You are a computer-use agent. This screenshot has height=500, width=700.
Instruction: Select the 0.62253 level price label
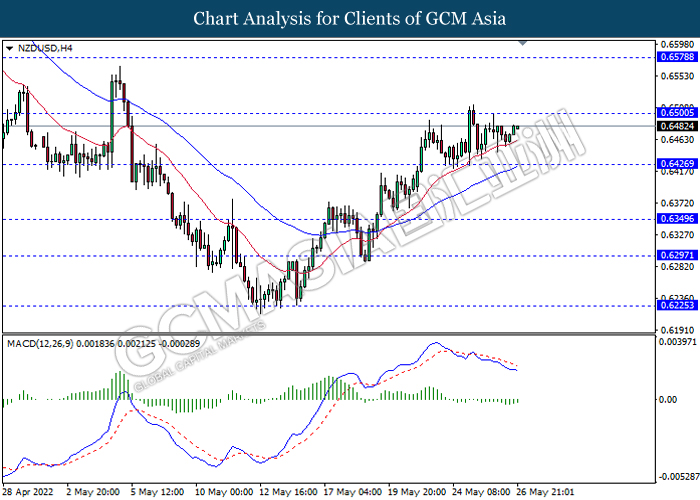pyautogui.click(x=677, y=305)
